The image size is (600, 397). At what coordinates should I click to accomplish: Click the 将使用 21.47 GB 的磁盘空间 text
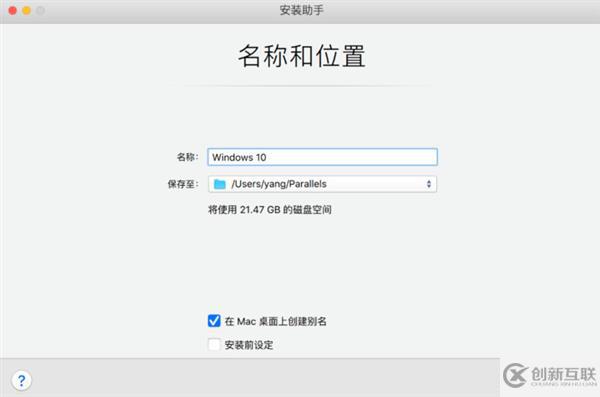(x=270, y=209)
